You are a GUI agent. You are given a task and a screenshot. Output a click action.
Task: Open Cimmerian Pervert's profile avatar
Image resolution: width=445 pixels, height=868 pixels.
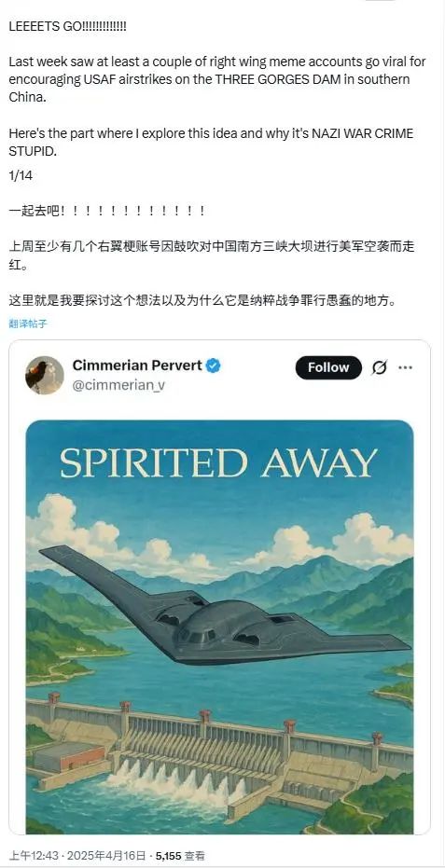(x=45, y=375)
